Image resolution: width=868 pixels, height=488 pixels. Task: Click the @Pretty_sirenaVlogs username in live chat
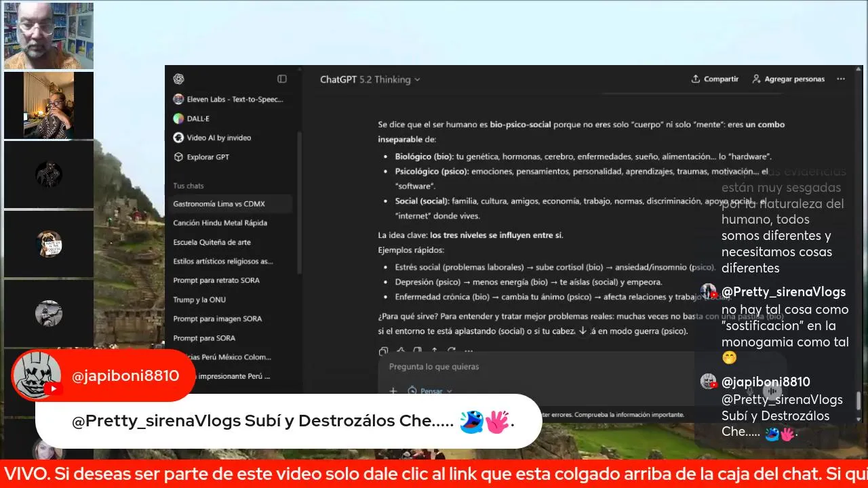[783, 291]
